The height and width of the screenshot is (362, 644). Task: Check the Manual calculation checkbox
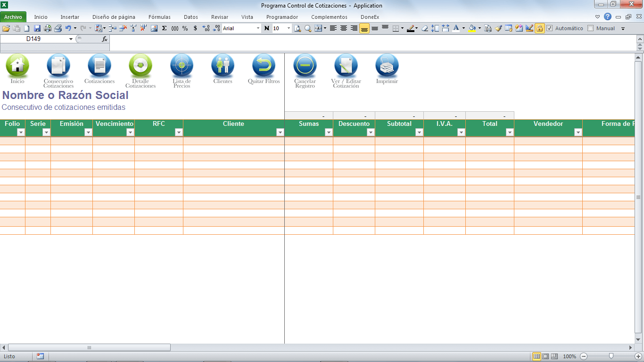tap(590, 28)
